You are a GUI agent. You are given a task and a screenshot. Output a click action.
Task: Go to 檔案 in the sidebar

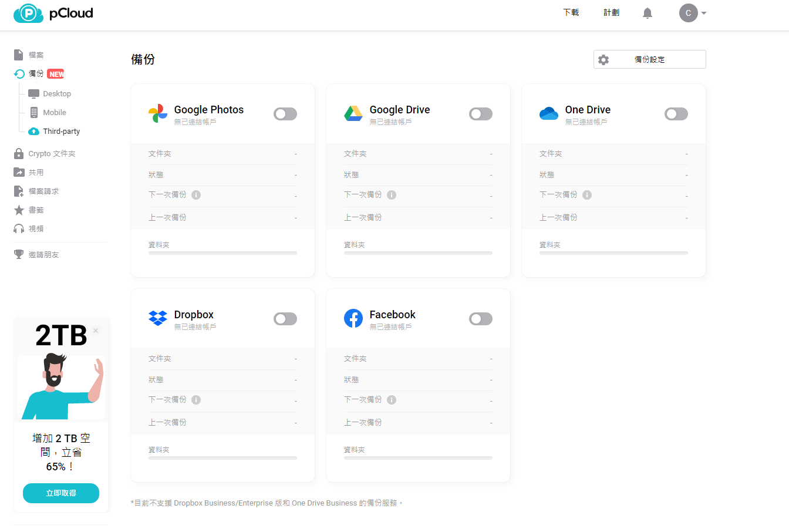click(x=36, y=55)
